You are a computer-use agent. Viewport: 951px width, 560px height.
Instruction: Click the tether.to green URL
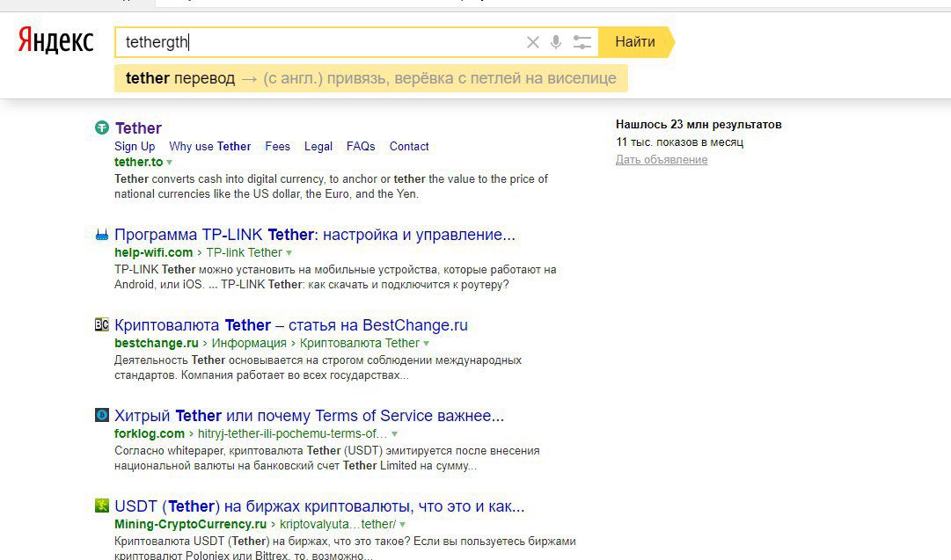[139, 162]
